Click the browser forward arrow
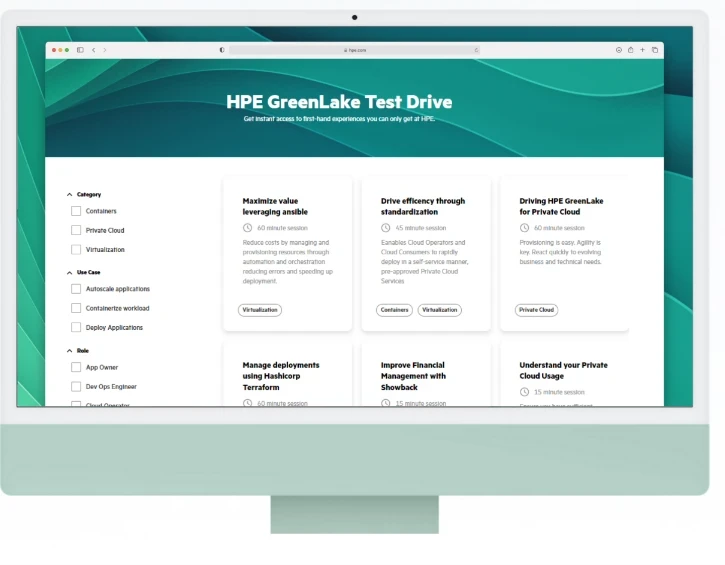Image resolution: width=725 pixels, height=565 pixels. click(104, 50)
